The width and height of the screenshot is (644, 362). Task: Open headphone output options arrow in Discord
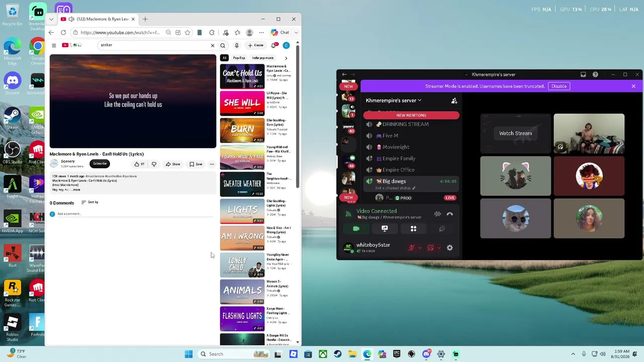439,248
